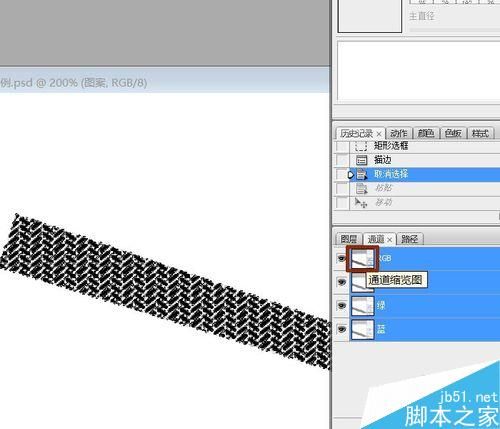Click the RGB channel thumbnail

(362, 259)
